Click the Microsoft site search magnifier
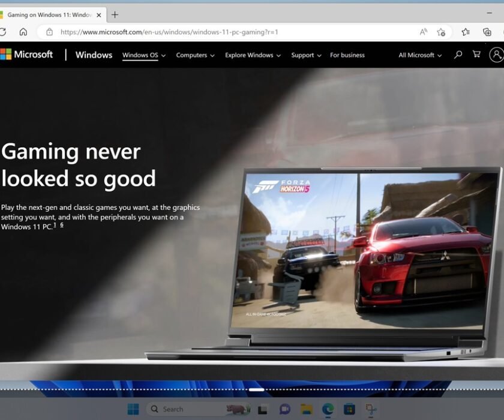 [x=458, y=55]
